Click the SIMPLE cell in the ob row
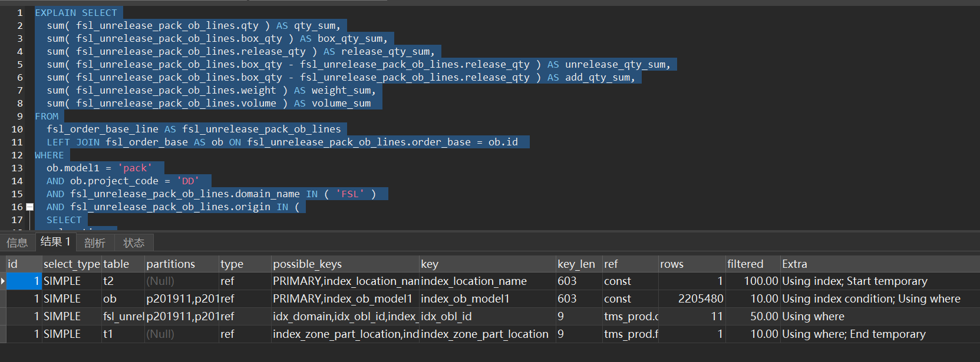This screenshot has width=980, height=362. coord(72,299)
